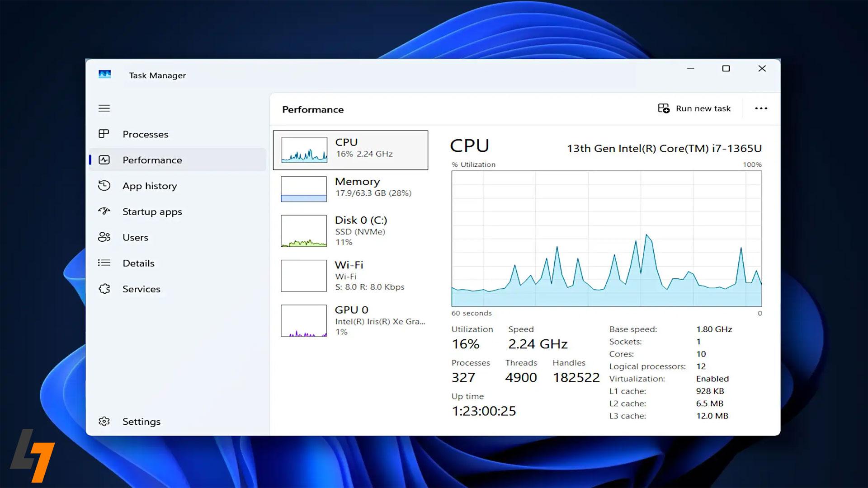
Task: Click the Memory usage bar thumbnail
Action: tap(303, 188)
